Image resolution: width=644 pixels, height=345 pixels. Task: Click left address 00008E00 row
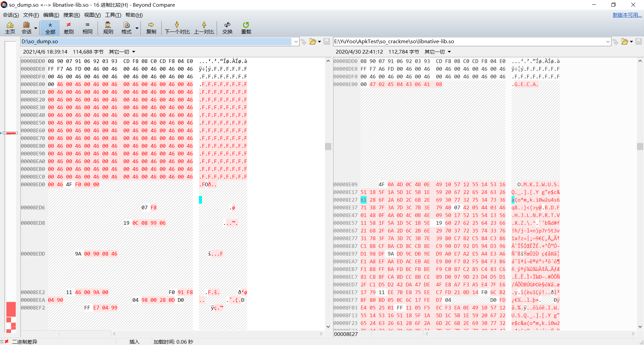pos(33,84)
